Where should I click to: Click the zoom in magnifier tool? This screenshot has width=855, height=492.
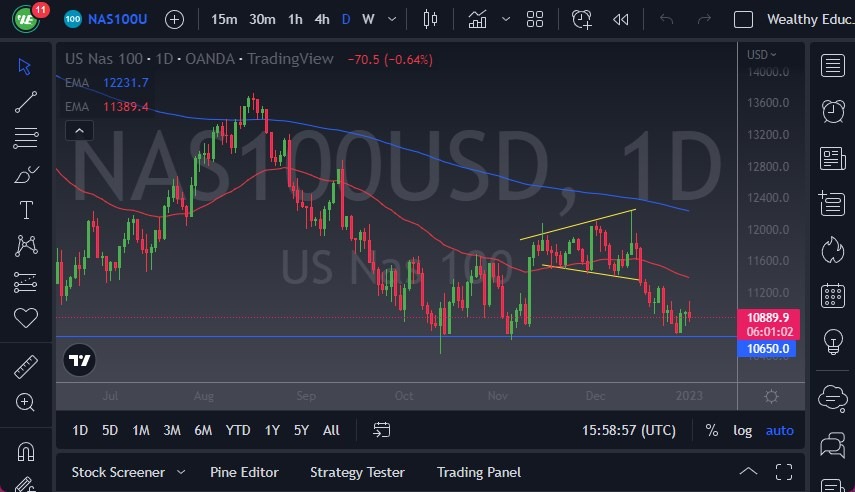(27, 402)
